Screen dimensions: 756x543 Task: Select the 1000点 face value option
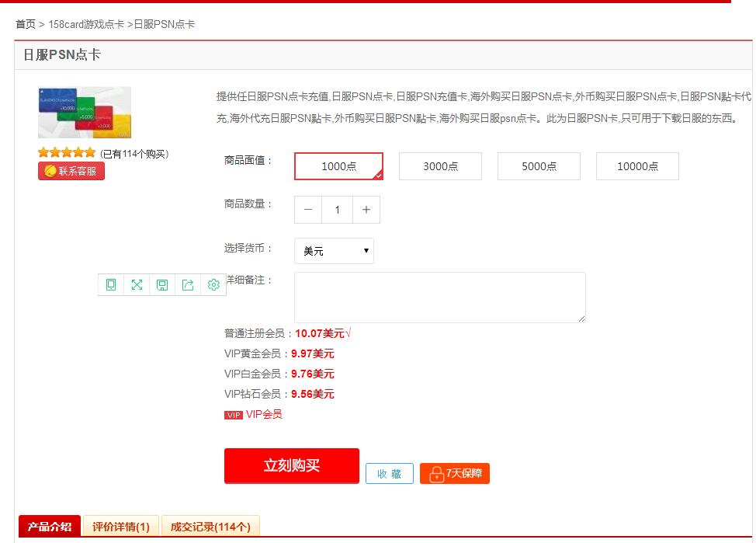tap(339, 166)
